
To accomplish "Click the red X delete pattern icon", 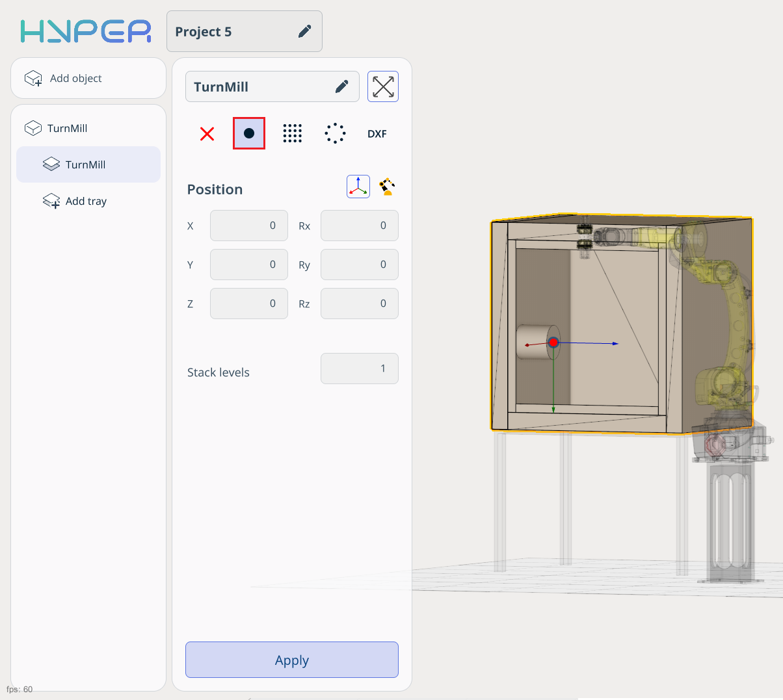I will click(x=207, y=134).
